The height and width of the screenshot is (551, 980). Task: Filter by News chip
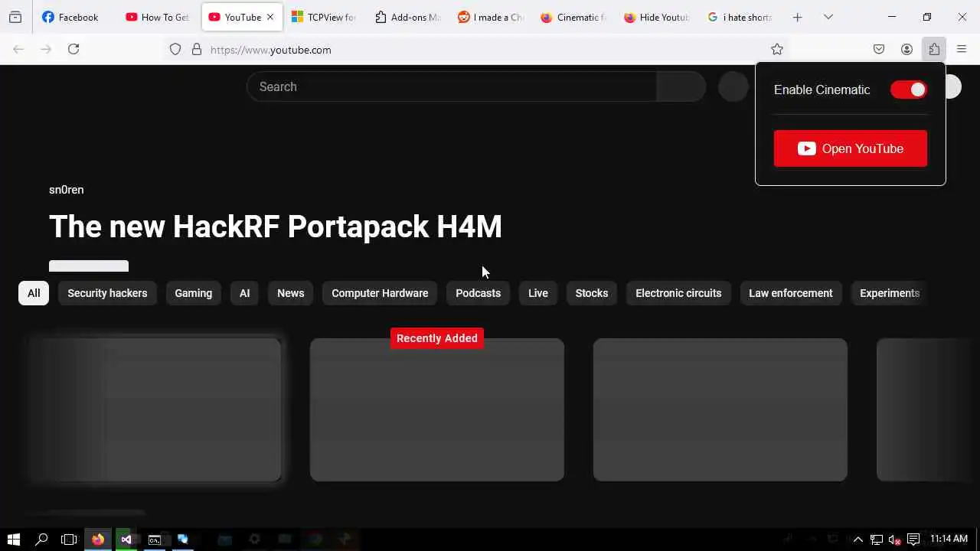[290, 293]
